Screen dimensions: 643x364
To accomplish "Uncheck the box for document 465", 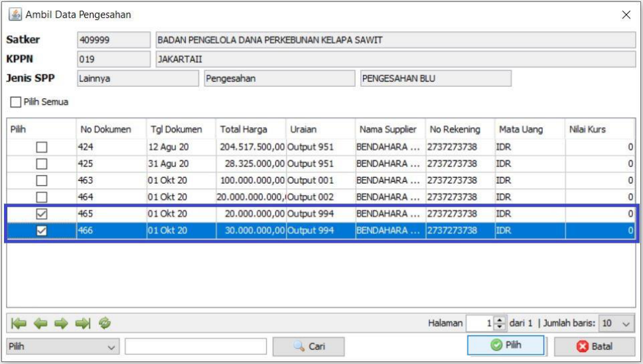I will click(x=41, y=213).
